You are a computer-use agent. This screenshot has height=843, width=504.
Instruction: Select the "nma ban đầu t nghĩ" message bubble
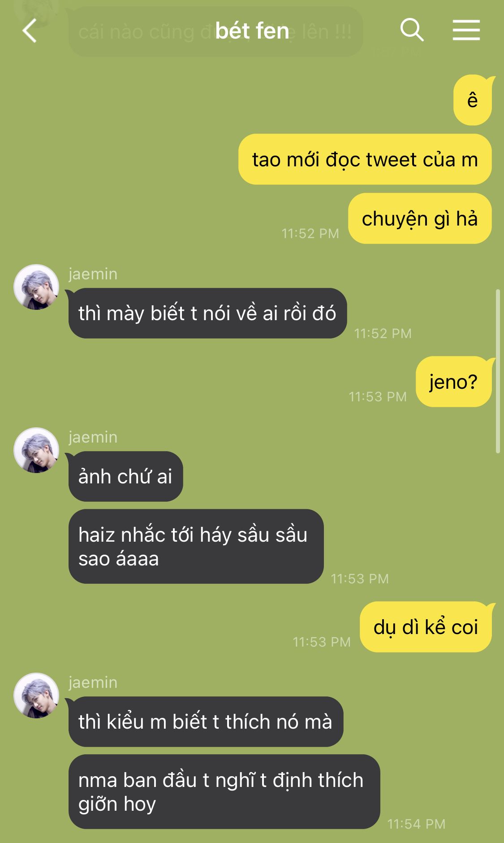pyautogui.click(x=224, y=792)
